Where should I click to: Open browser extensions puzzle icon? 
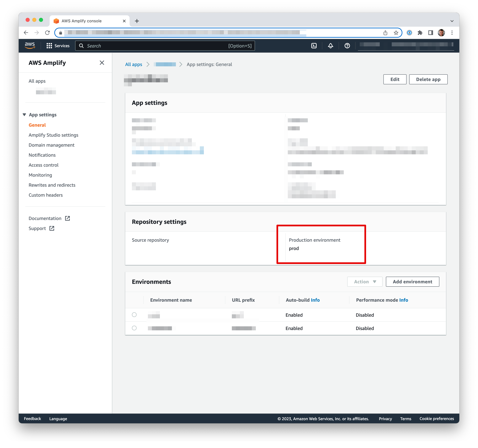click(x=420, y=33)
